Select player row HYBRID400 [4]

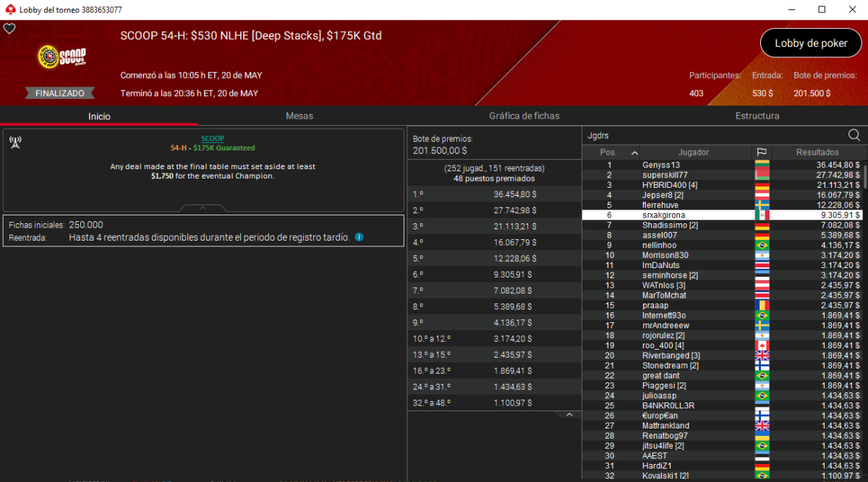tap(722, 185)
